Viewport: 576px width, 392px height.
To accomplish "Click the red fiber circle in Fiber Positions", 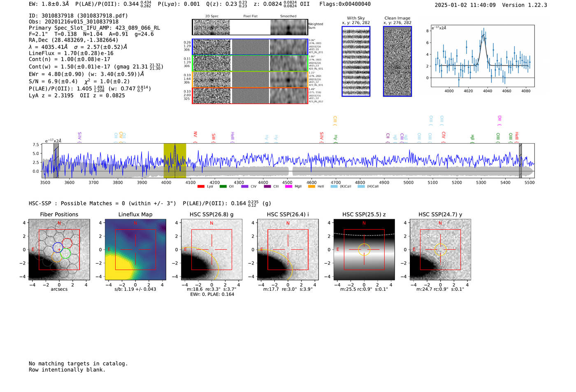I will click(x=67, y=243).
